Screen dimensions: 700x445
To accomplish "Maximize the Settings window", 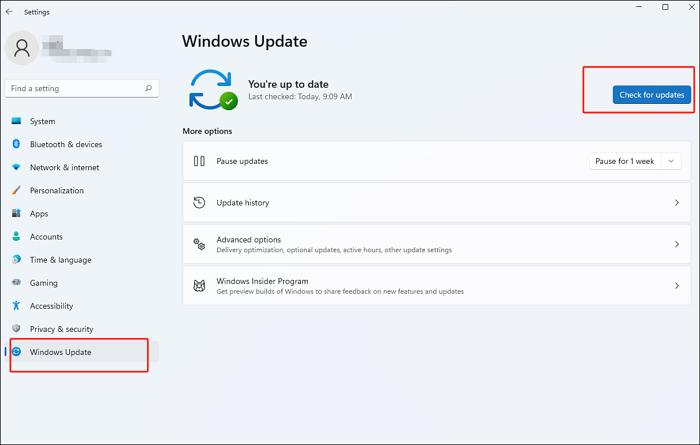I will click(x=665, y=7).
